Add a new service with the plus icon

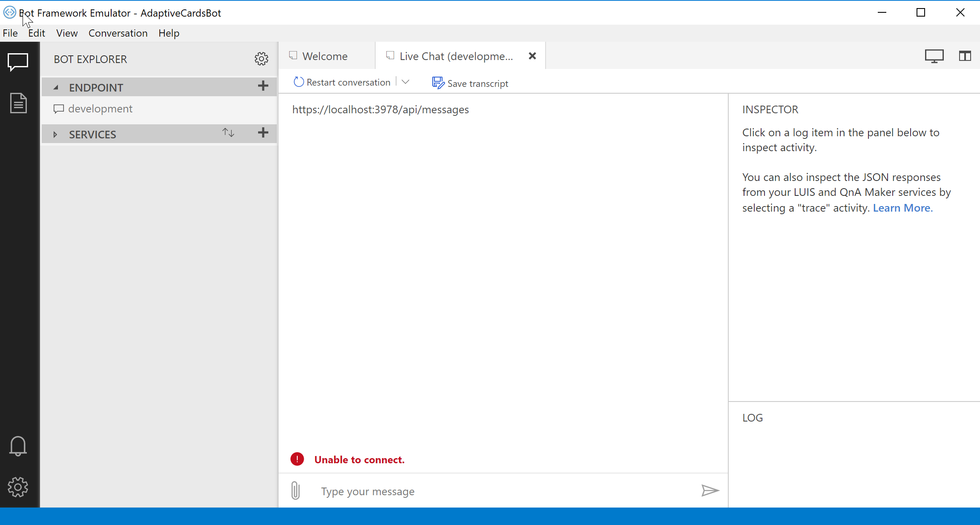tap(263, 132)
